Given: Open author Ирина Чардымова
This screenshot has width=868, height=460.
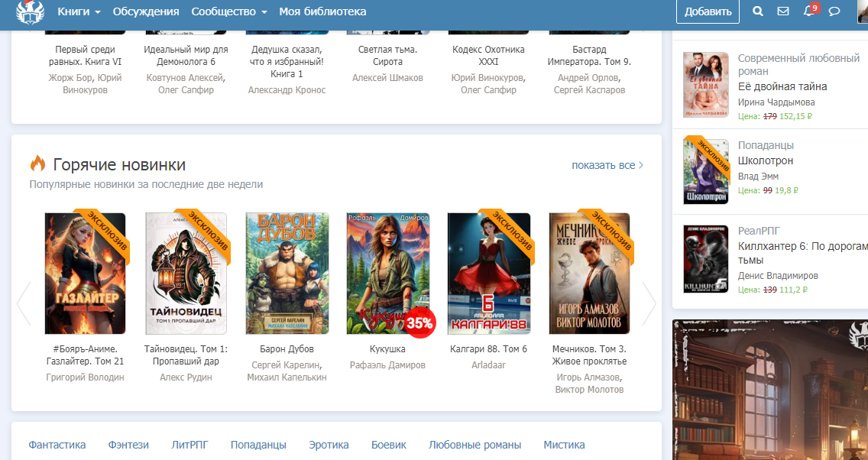Looking at the screenshot, I should [776, 102].
